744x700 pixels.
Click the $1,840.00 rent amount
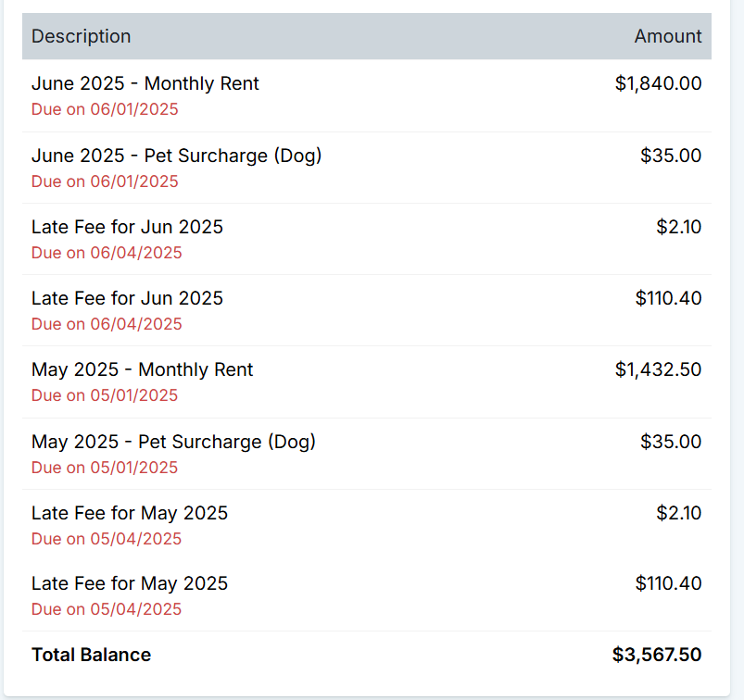click(x=658, y=83)
